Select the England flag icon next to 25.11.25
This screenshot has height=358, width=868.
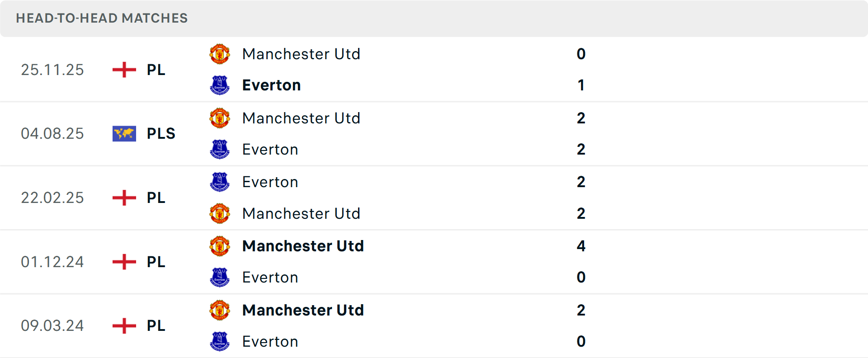pos(124,70)
